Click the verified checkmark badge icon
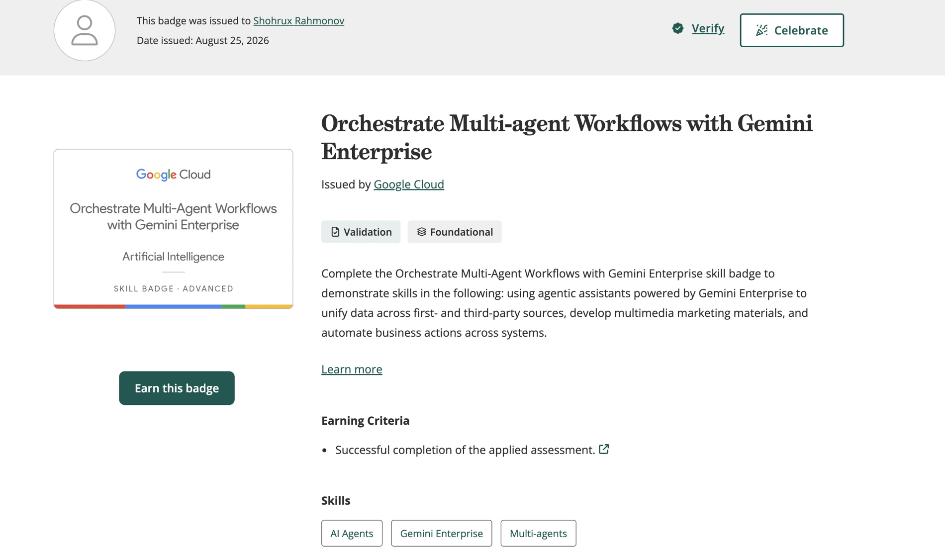Viewport: 945px width, 560px height. pos(678,28)
